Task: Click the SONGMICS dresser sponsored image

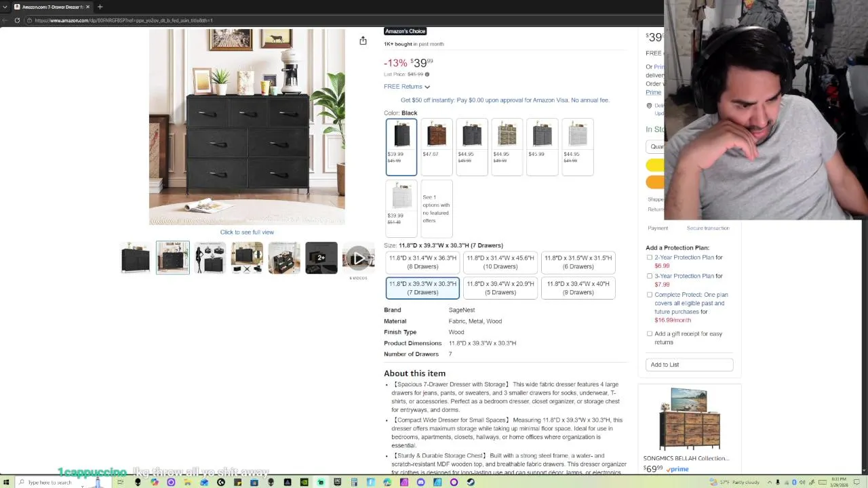Action: (x=689, y=419)
